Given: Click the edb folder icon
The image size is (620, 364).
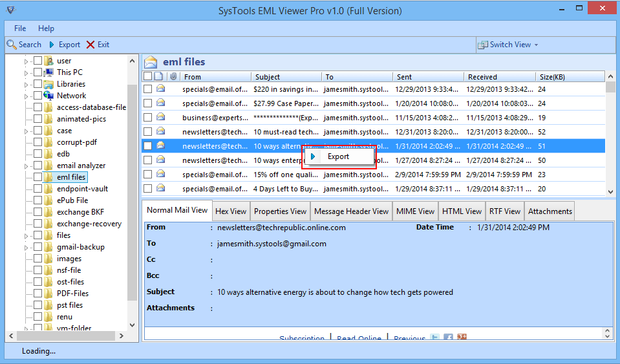Looking at the screenshot, I should coord(48,154).
